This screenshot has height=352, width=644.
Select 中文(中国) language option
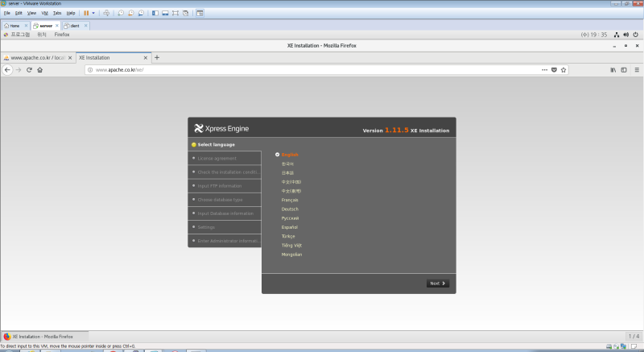click(x=291, y=182)
